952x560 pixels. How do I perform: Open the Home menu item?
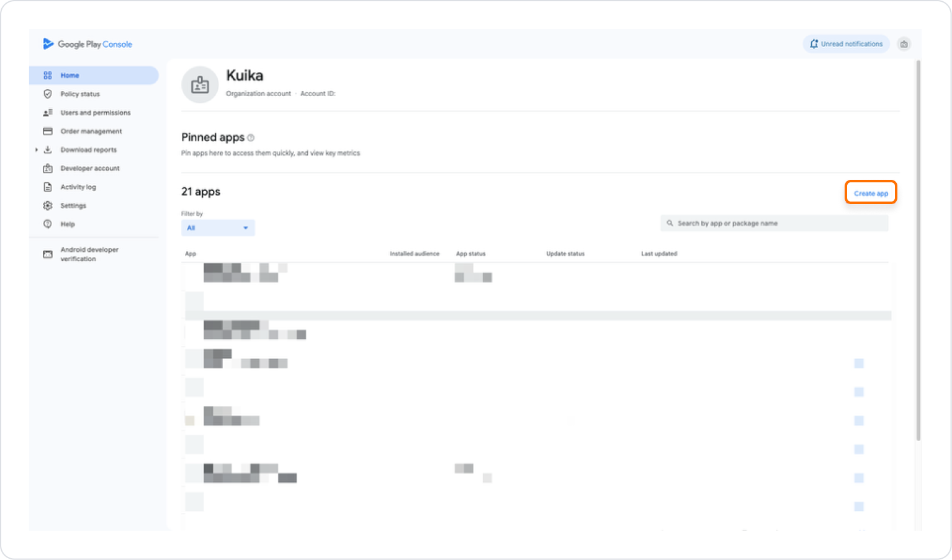[x=94, y=76]
